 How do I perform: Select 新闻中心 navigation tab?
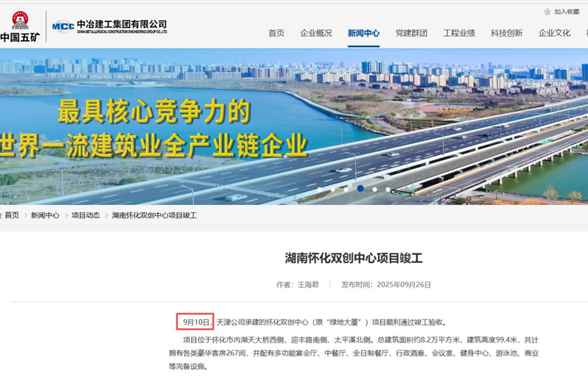(x=363, y=33)
